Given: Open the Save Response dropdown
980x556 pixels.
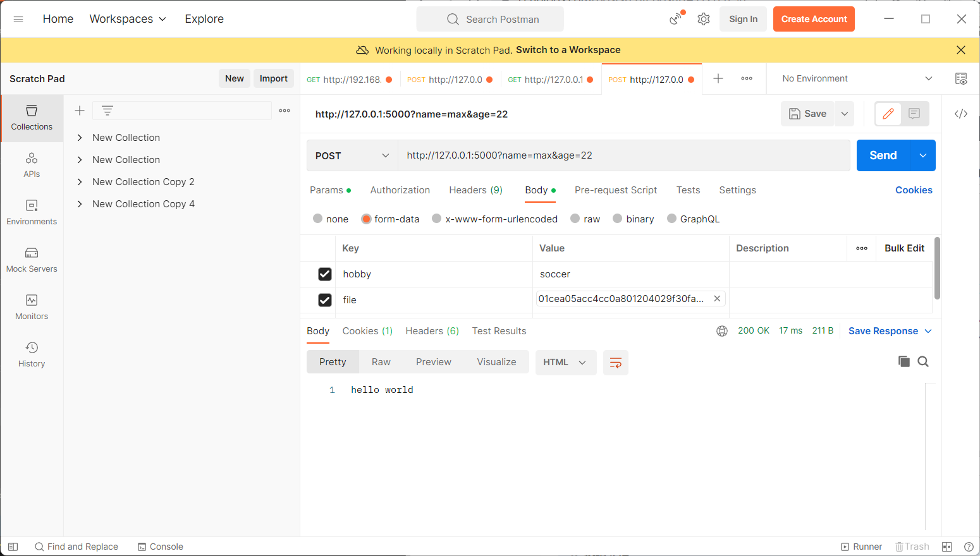Looking at the screenshot, I should 890,331.
